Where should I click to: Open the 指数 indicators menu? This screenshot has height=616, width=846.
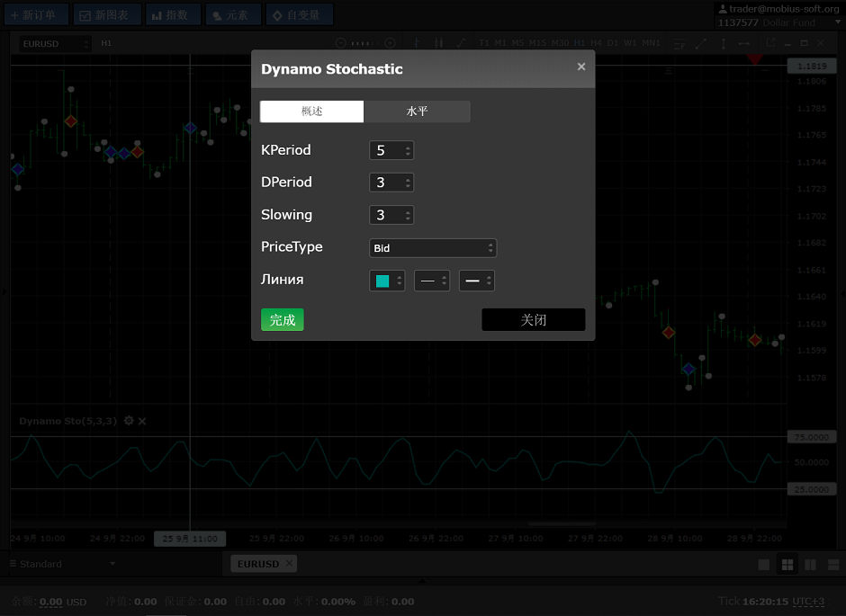173,14
